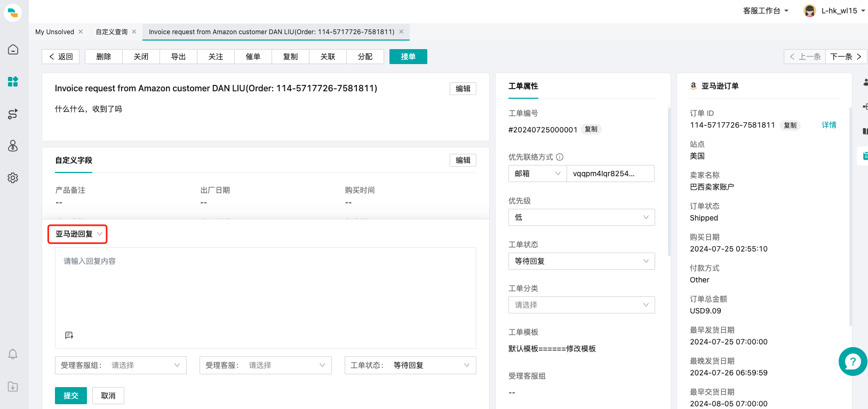Copy the ticket number #20240725000001
868x409 pixels.
[591, 129]
